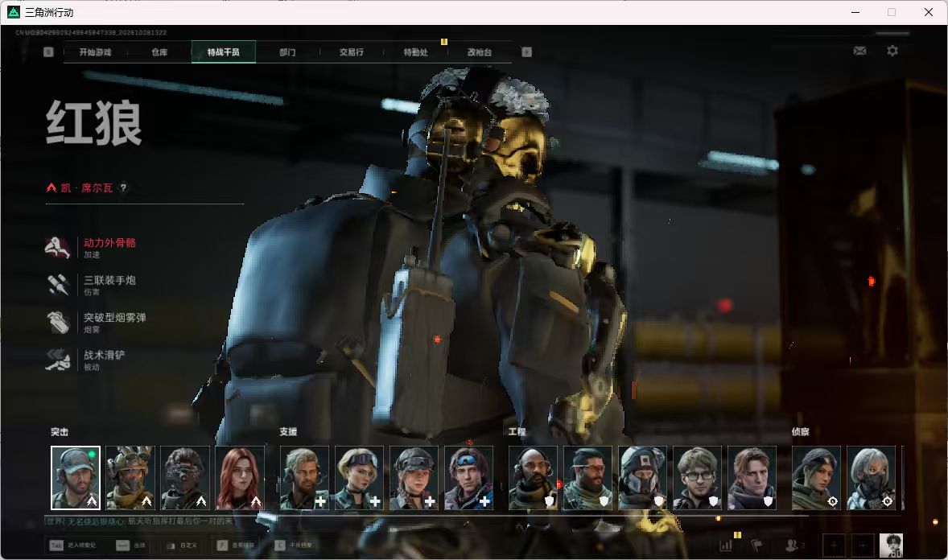Select the 工程 operator wearing round glasses
Image resolution: width=948 pixels, height=560 pixels.
pos(697,478)
